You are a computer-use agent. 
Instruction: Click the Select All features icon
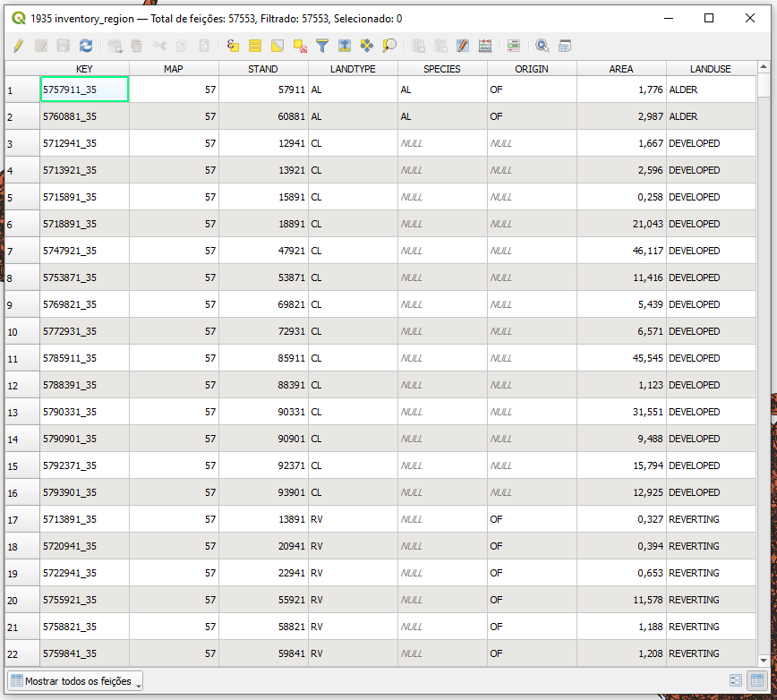point(255,46)
